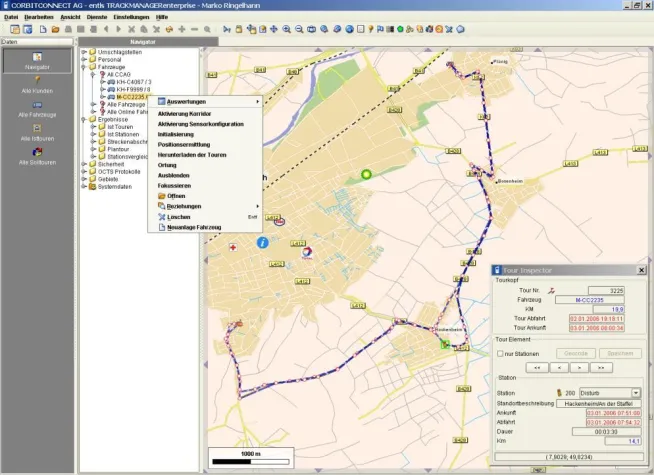Open the Alle Solltouren sidebar icon
Screen dimensions: 654x475
point(37,153)
